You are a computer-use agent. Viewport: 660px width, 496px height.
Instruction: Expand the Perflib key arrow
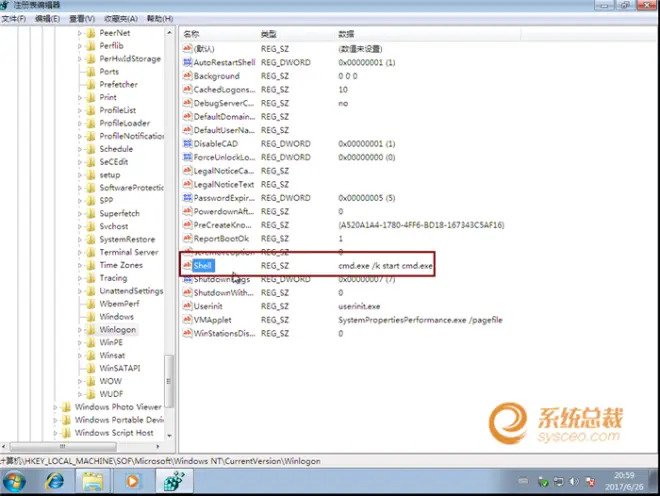point(80,46)
